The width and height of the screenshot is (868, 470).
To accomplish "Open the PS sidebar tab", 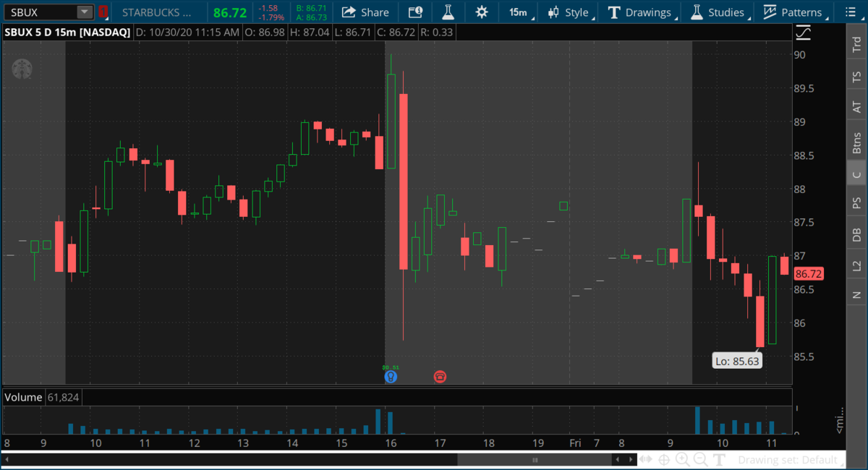I will [856, 203].
